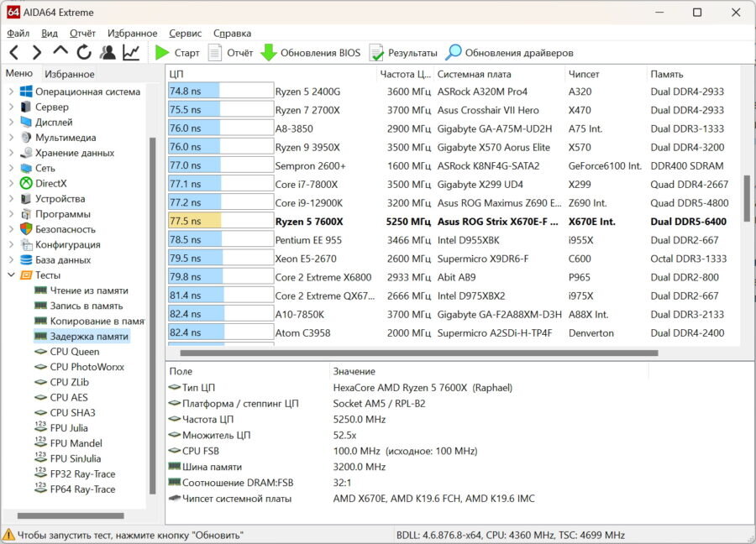Sort by the Чипсет column header
The width and height of the screenshot is (756, 544).
pyautogui.click(x=606, y=74)
